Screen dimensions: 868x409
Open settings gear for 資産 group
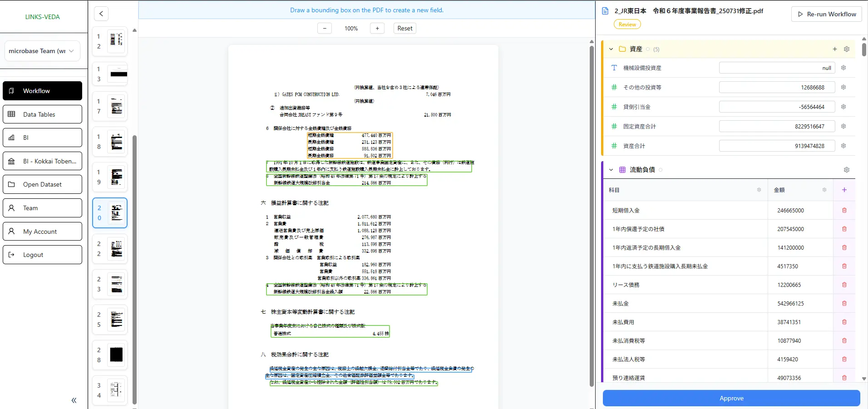(847, 49)
